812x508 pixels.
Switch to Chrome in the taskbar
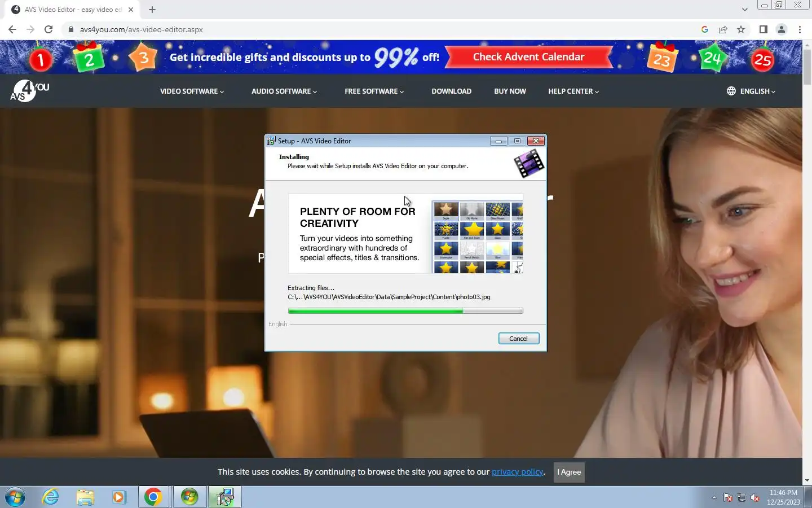(x=153, y=497)
